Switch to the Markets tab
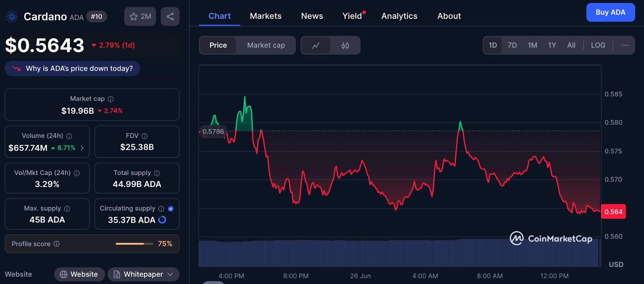The width and height of the screenshot is (644, 284). (x=266, y=16)
